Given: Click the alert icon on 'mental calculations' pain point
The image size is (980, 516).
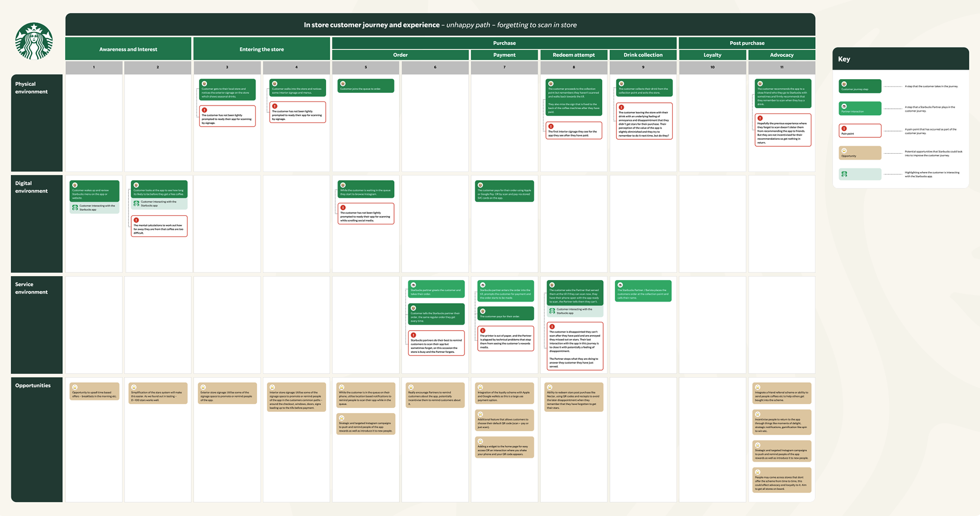Looking at the screenshot, I should point(136,220).
